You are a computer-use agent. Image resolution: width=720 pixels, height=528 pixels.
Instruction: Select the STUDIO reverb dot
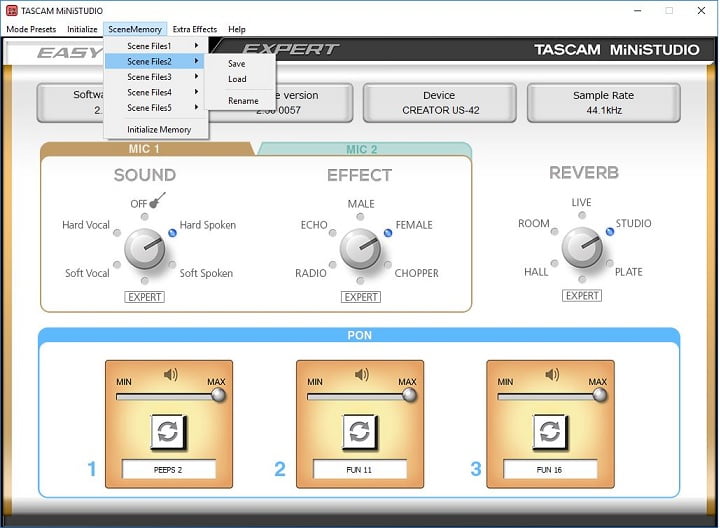[x=610, y=231]
